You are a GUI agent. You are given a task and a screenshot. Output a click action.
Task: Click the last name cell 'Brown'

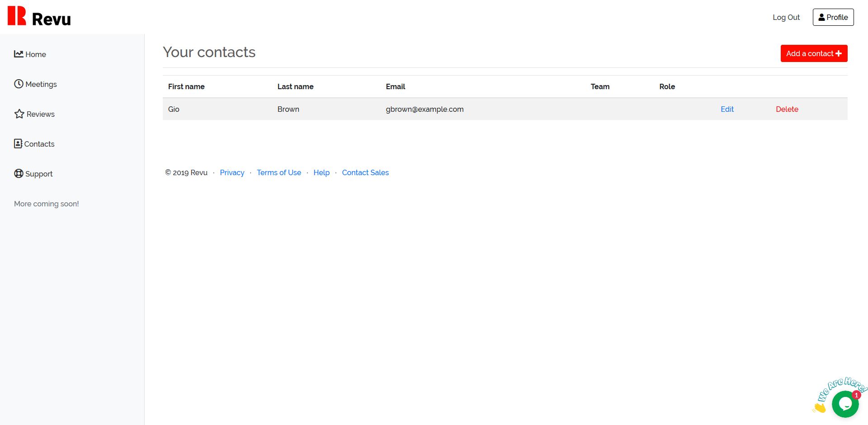tap(288, 109)
